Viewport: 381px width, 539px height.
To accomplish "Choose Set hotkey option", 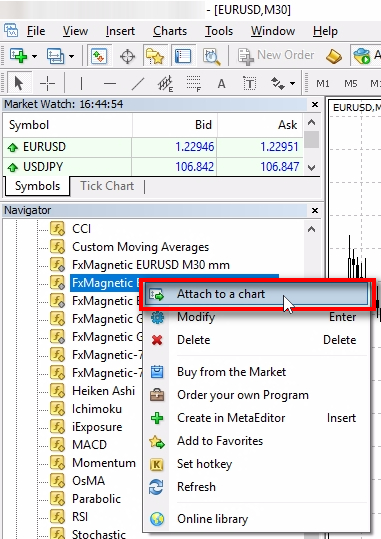I will point(257,464).
